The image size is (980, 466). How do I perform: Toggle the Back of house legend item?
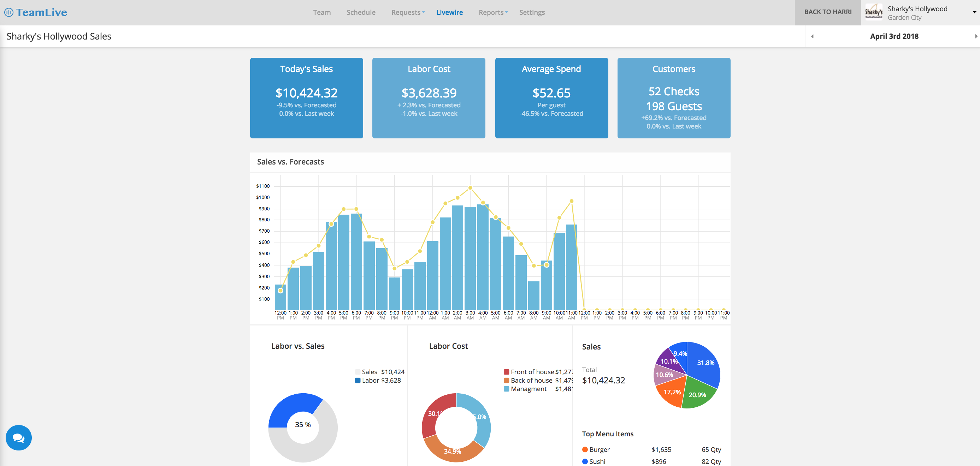tap(531, 381)
